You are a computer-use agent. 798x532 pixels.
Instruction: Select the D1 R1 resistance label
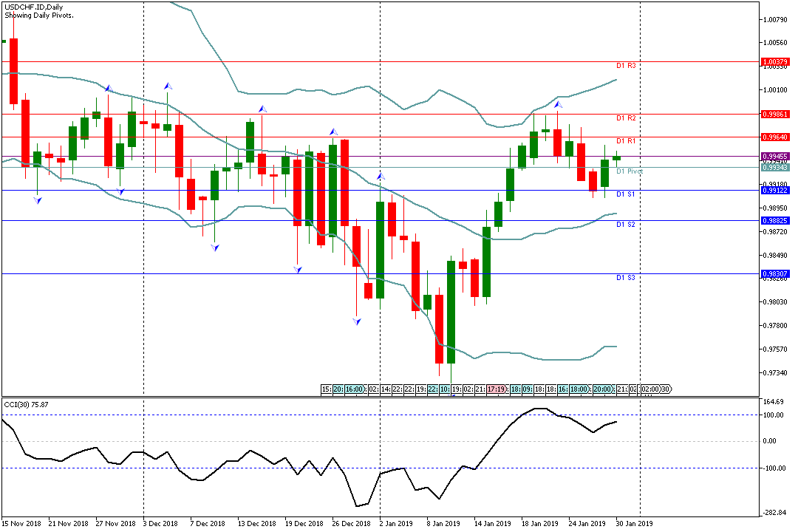(626, 141)
